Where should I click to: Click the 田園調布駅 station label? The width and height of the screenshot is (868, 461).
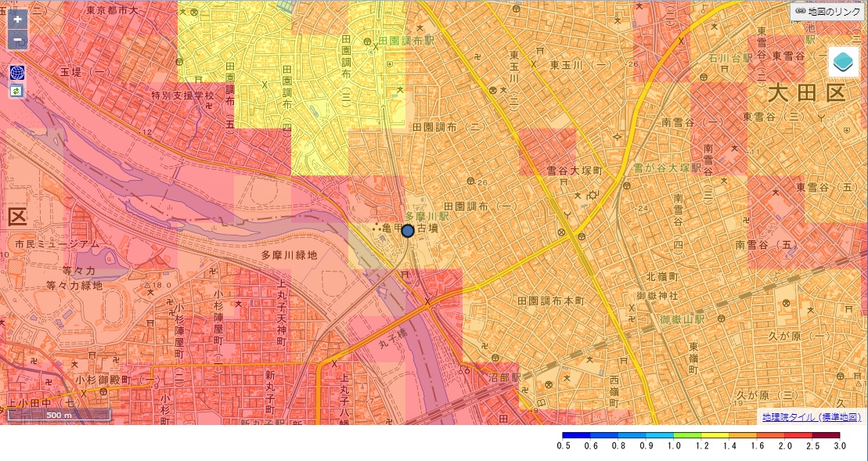[x=404, y=40]
